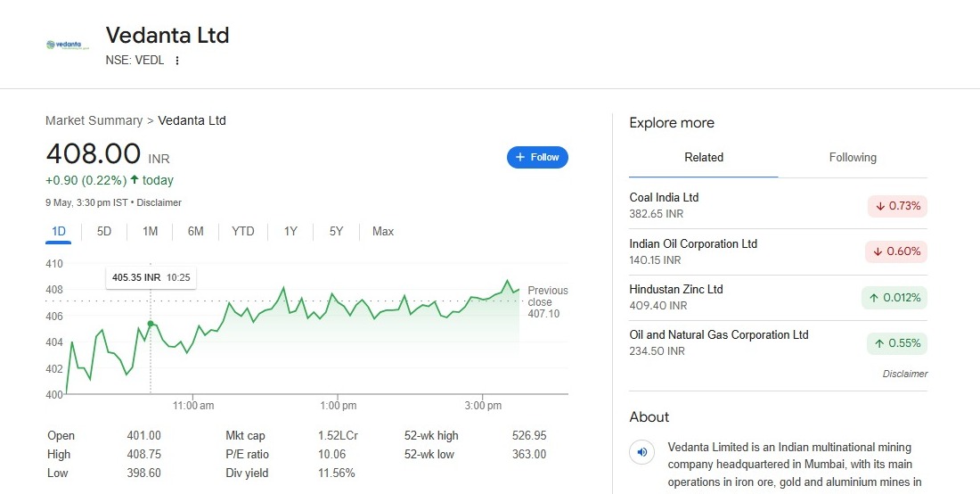Click the Low value 398.60

coord(143,473)
